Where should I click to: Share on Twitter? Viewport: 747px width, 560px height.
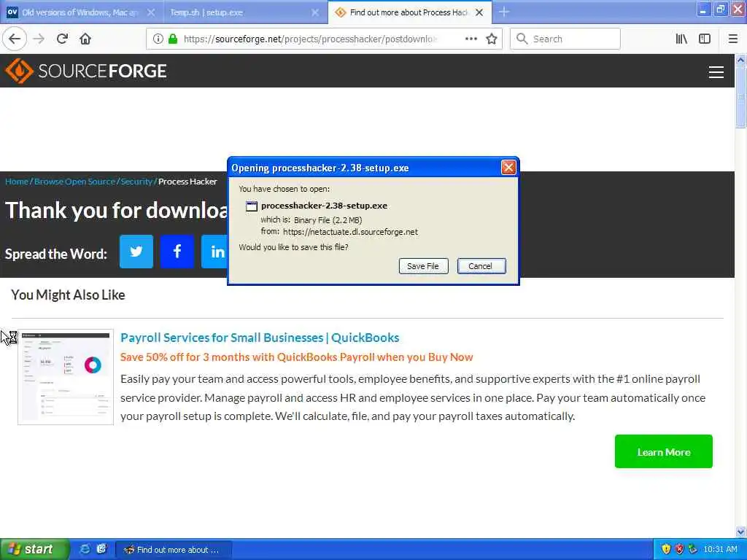(x=136, y=252)
